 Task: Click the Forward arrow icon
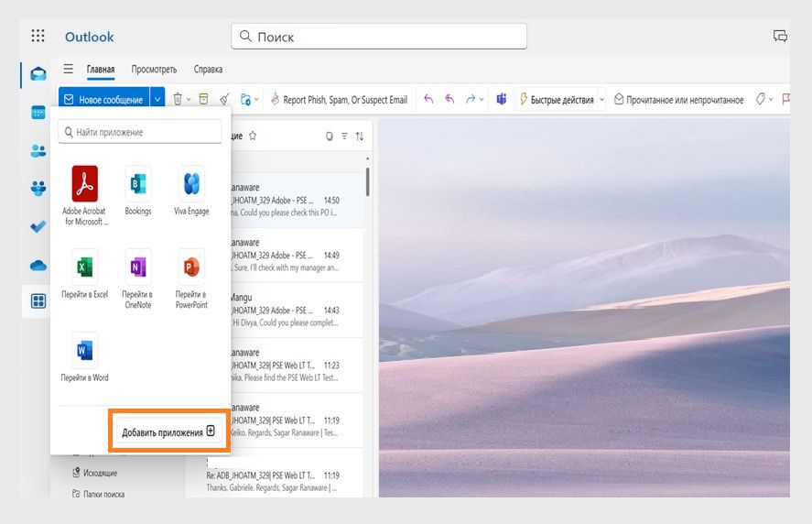471,98
